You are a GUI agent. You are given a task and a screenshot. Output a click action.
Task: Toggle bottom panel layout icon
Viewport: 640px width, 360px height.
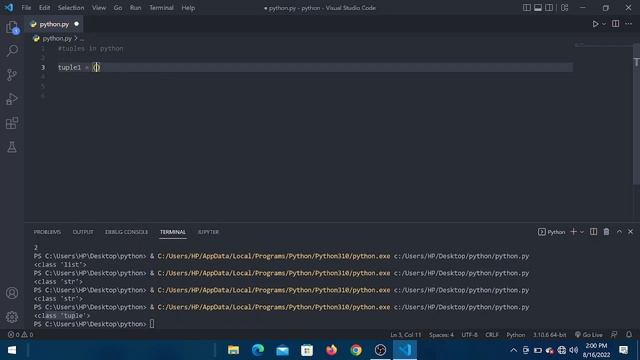538,8
